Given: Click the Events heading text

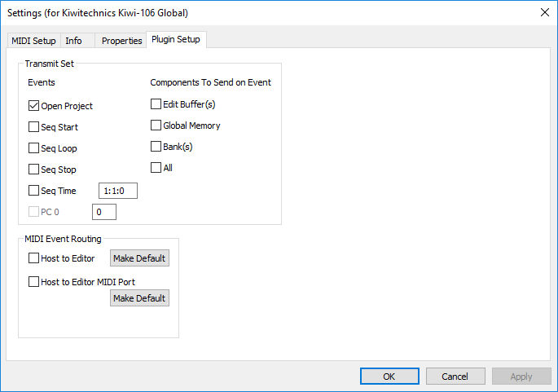Looking at the screenshot, I should click(x=42, y=82).
